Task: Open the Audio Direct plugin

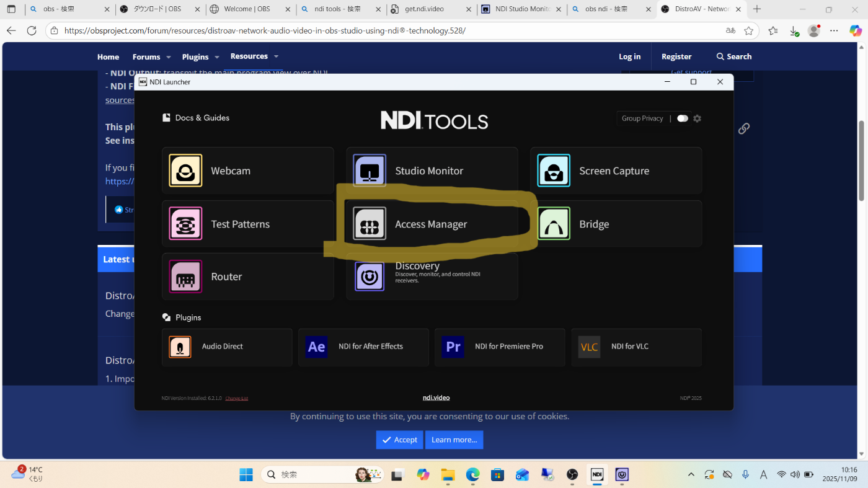Action: (227, 347)
